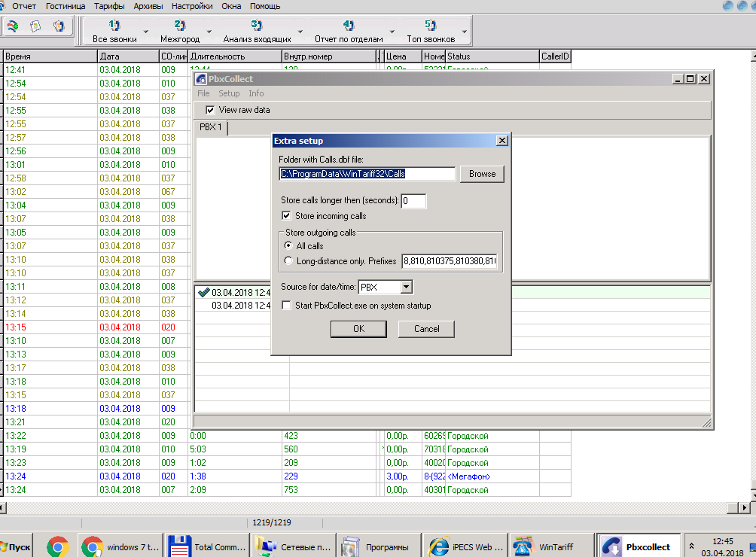
Task: Toggle the 'View raw data' checkbox
Action: [x=210, y=110]
